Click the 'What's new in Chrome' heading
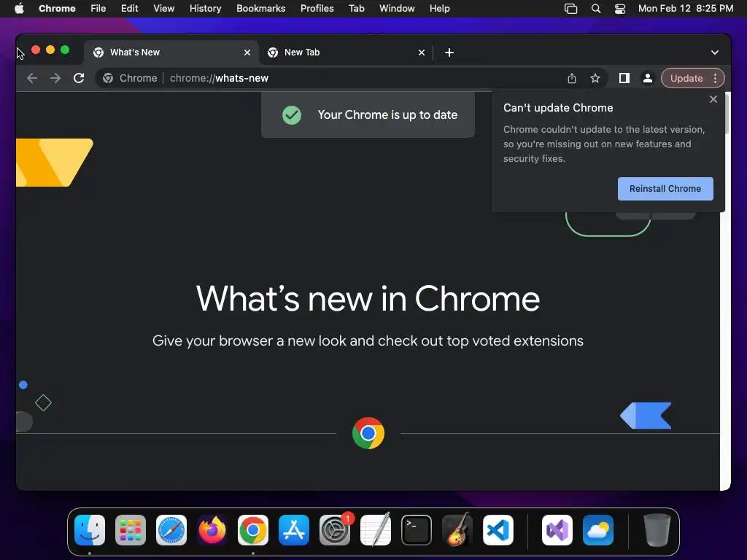 tap(368, 298)
